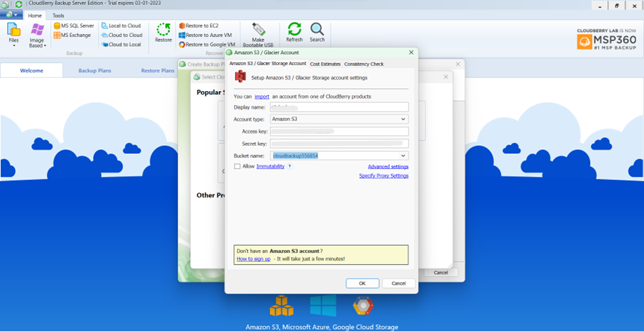Click the green sync icon in title bar
Image resolution: width=644 pixels, height=332 pixels.
coord(18,5)
